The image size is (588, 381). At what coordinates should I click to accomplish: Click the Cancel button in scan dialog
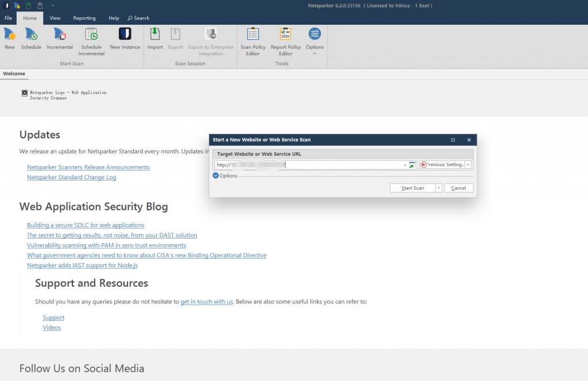pyautogui.click(x=459, y=188)
